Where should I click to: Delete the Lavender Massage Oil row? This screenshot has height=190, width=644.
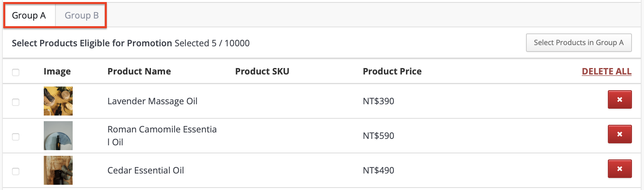click(620, 99)
